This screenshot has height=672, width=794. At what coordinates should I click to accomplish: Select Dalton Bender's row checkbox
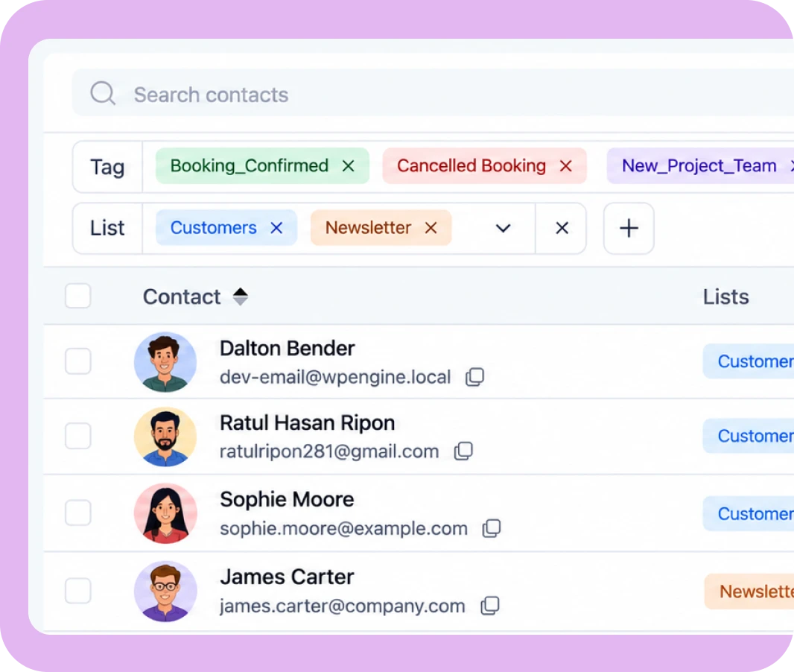click(x=78, y=361)
